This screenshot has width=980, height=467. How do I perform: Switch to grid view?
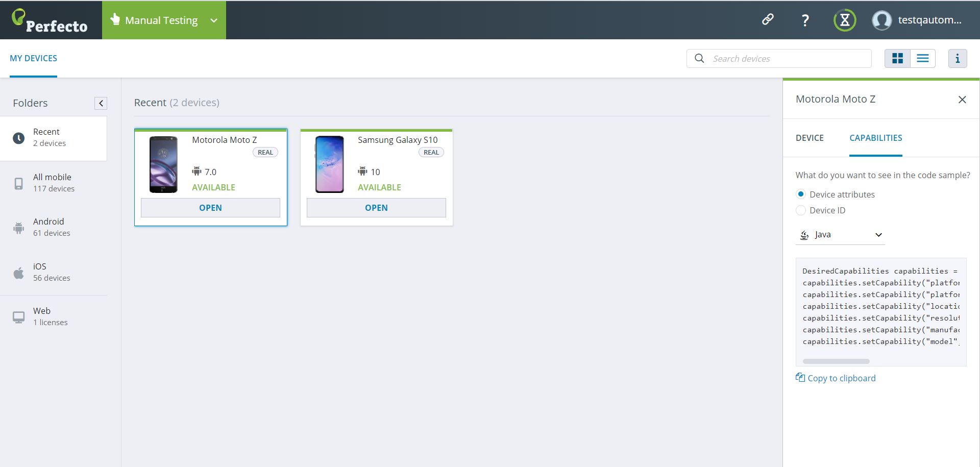pyautogui.click(x=897, y=59)
